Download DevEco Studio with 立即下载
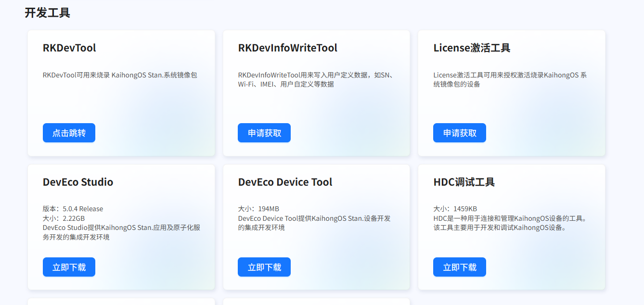The image size is (644, 305). pyautogui.click(x=69, y=267)
